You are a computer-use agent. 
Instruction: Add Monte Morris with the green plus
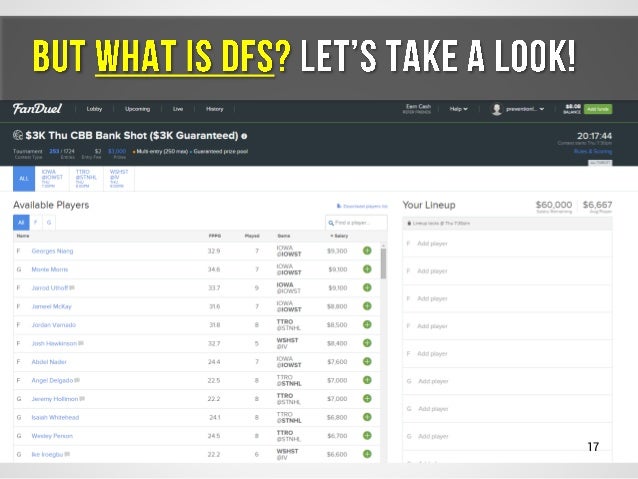pyautogui.click(x=367, y=269)
